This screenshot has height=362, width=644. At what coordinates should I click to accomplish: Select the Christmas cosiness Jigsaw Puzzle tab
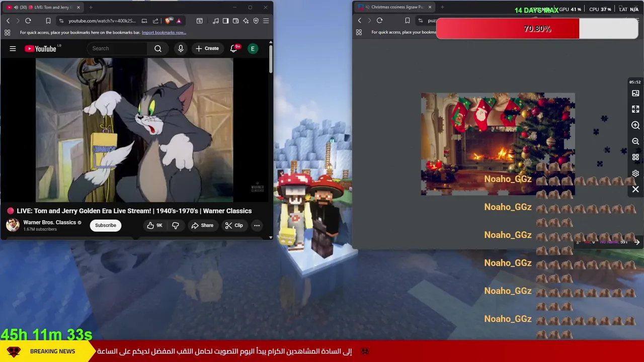[x=395, y=7]
